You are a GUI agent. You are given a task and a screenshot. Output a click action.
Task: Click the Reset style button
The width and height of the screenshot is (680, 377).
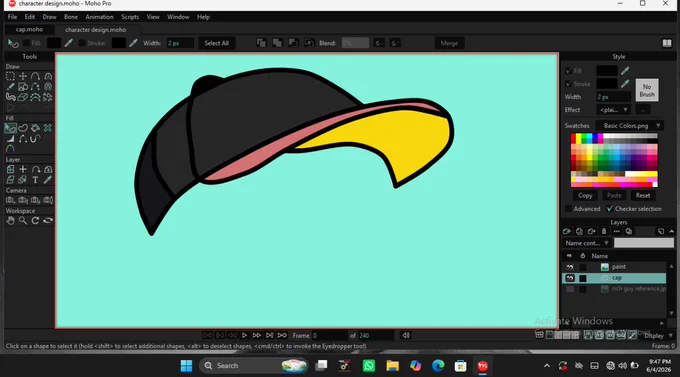click(643, 195)
